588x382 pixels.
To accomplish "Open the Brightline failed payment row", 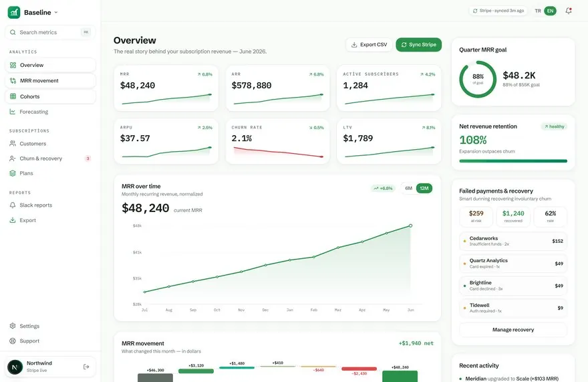I will [x=513, y=286].
